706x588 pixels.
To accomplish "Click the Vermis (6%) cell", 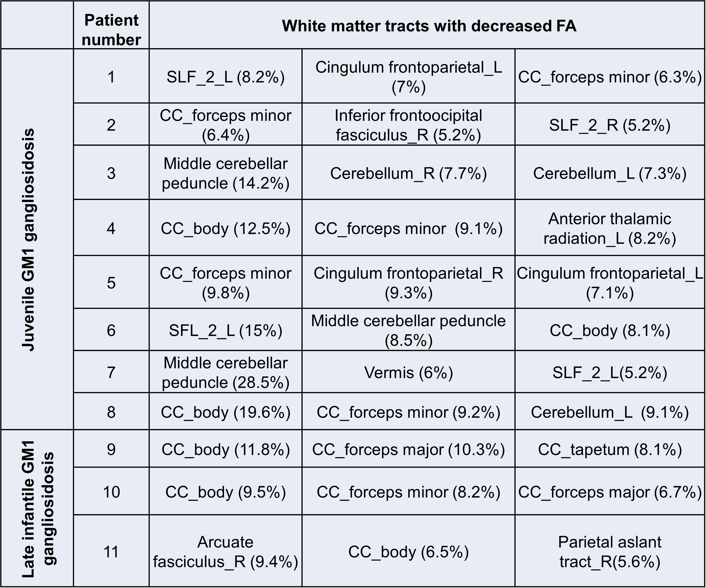I will point(408,372).
